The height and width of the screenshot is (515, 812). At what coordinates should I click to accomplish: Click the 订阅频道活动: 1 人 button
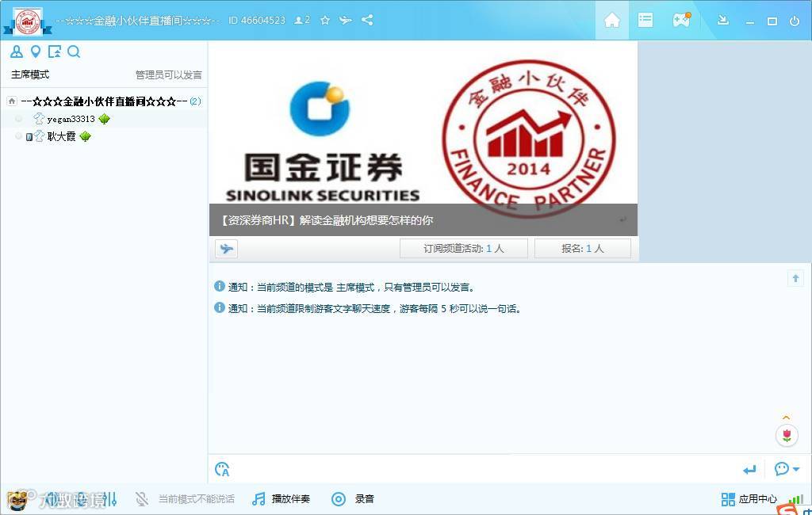click(463, 249)
